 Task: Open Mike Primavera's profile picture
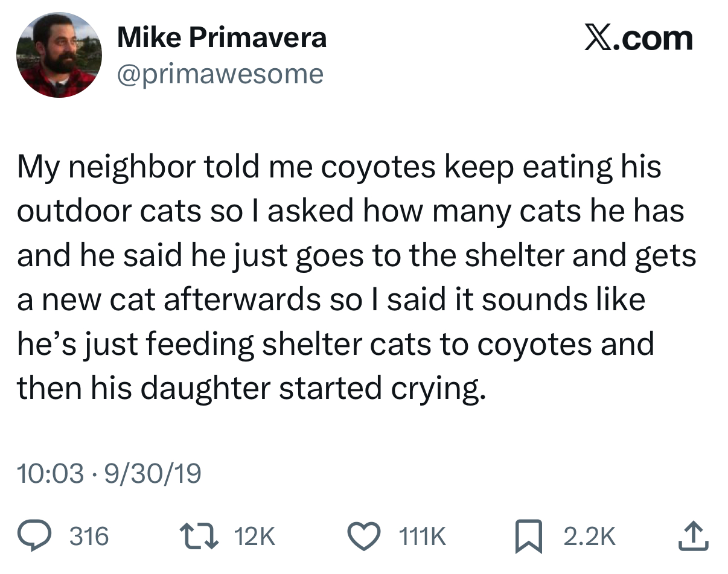click(59, 56)
